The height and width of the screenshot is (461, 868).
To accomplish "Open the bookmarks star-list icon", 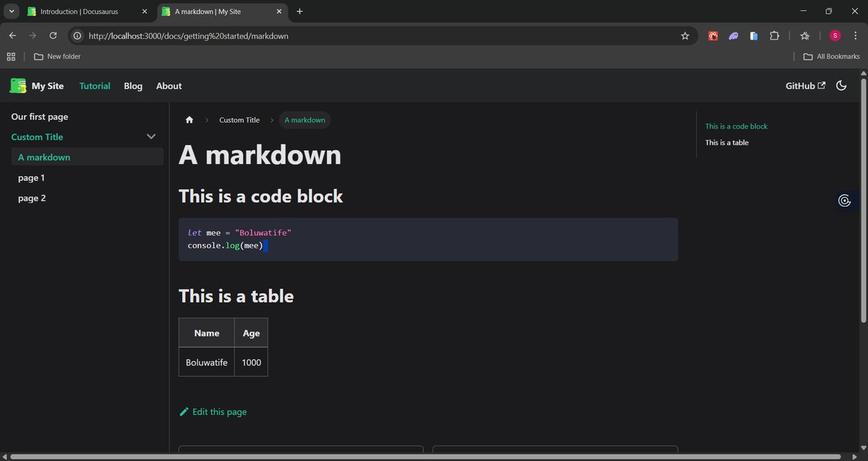I will 804,35.
